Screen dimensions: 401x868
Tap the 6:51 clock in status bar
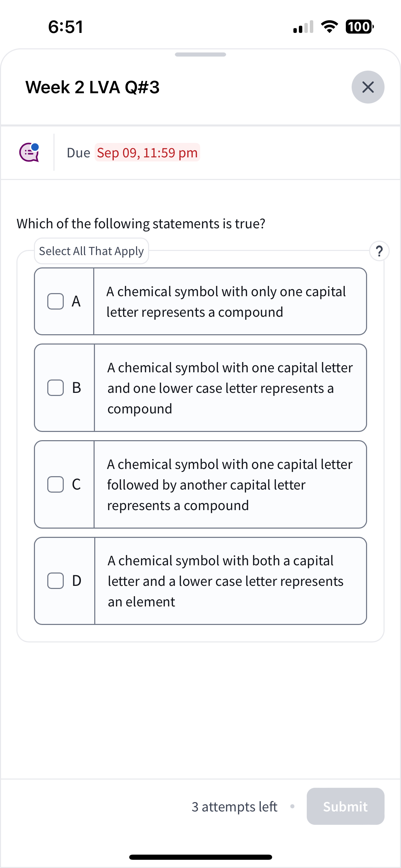point(65,27)
